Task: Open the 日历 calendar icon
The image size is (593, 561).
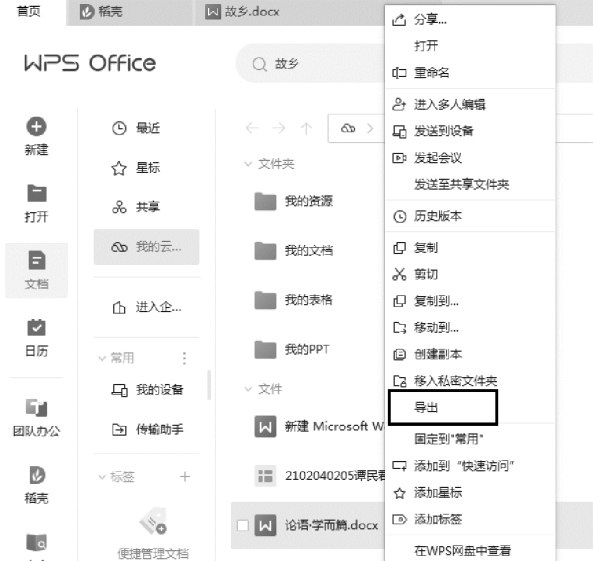Action: 36,328
